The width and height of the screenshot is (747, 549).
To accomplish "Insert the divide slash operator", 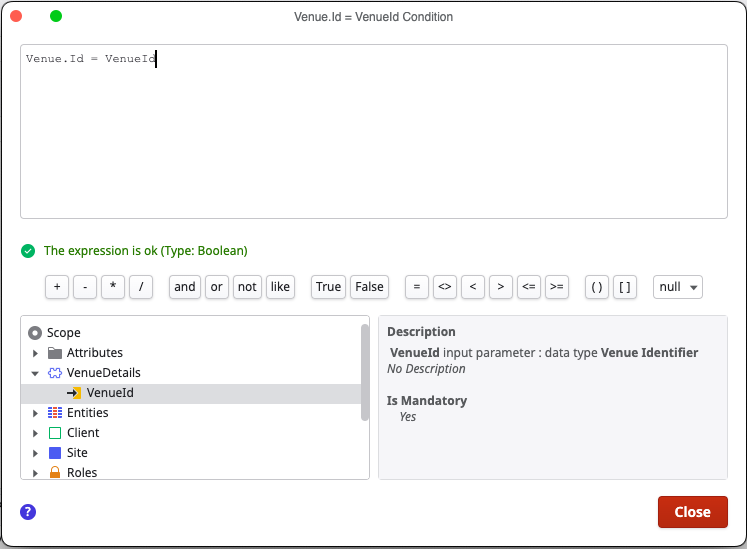I will 141,287.
